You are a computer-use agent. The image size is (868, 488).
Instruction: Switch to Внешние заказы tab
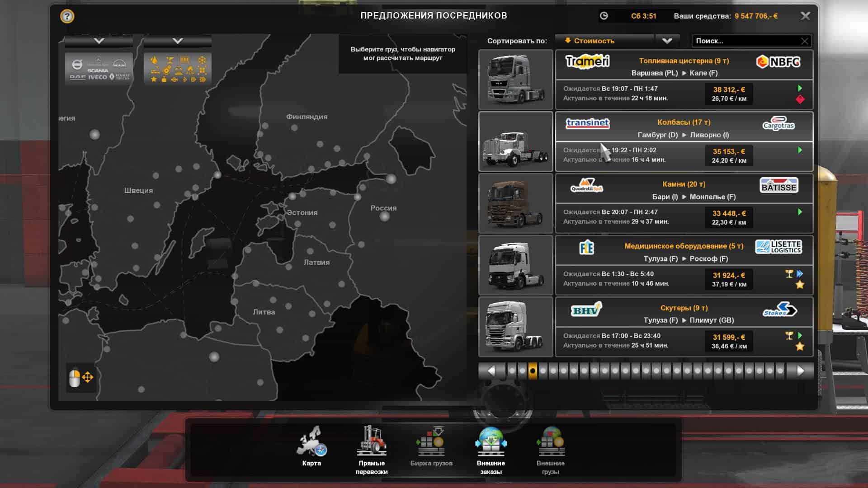(491, 449)
